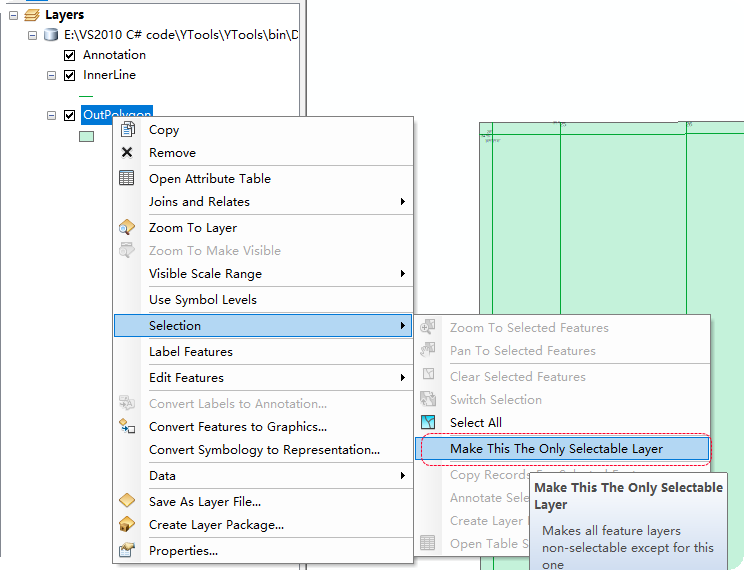
Task: Select Use Symbol Levels menu entry
Action: click(x=203, y=300)
